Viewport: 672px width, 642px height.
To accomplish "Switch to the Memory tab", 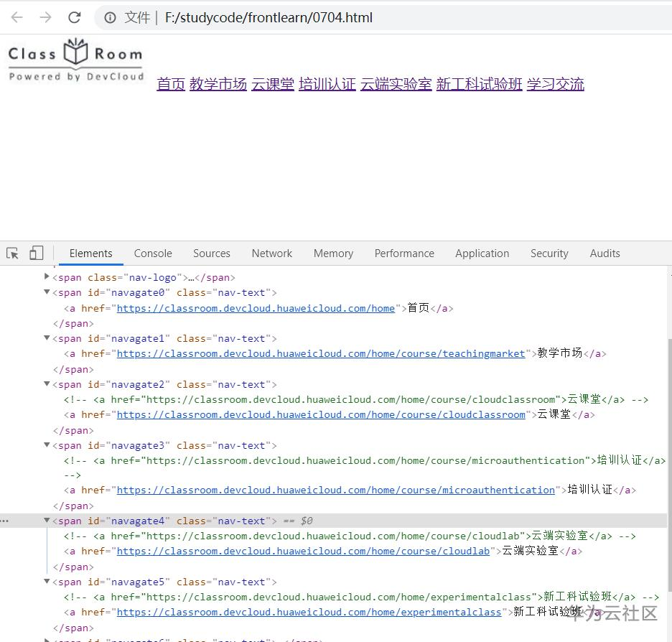I will 333,253.
